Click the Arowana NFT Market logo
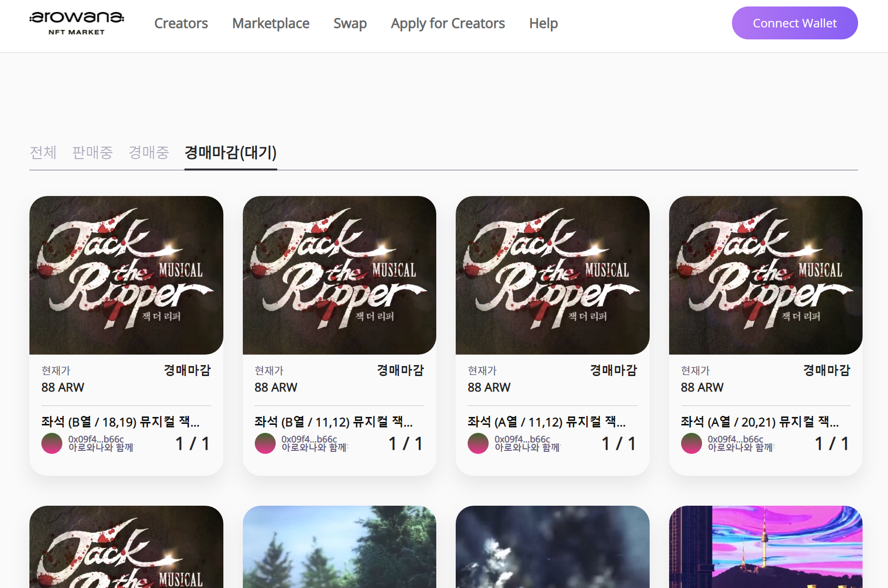 click(77, 23)
